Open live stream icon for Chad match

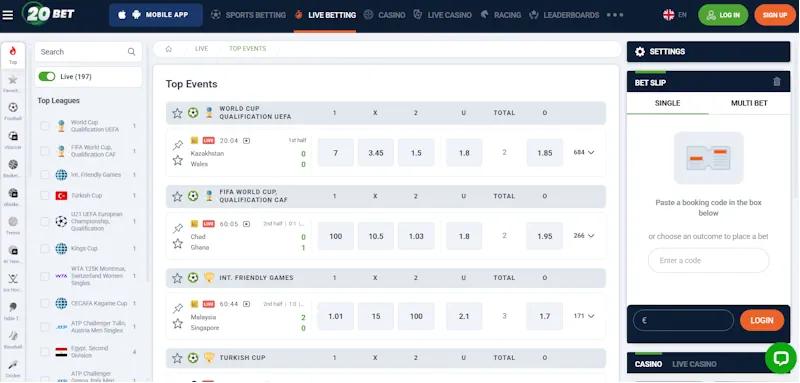(x=246, y=224)
